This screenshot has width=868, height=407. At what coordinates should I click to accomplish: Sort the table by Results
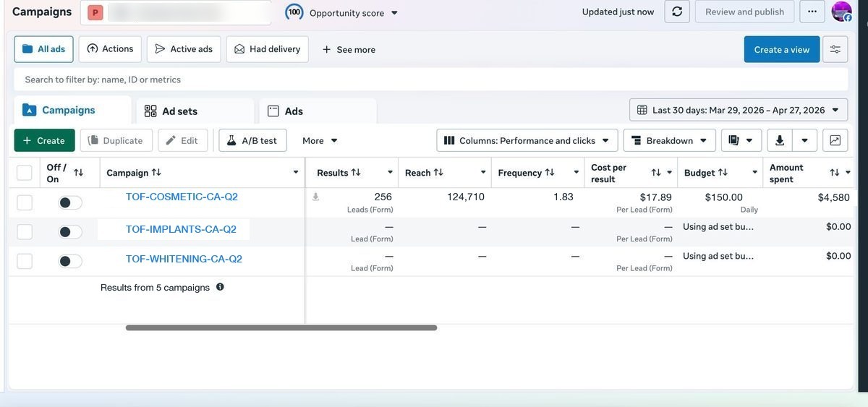[356, 173]
